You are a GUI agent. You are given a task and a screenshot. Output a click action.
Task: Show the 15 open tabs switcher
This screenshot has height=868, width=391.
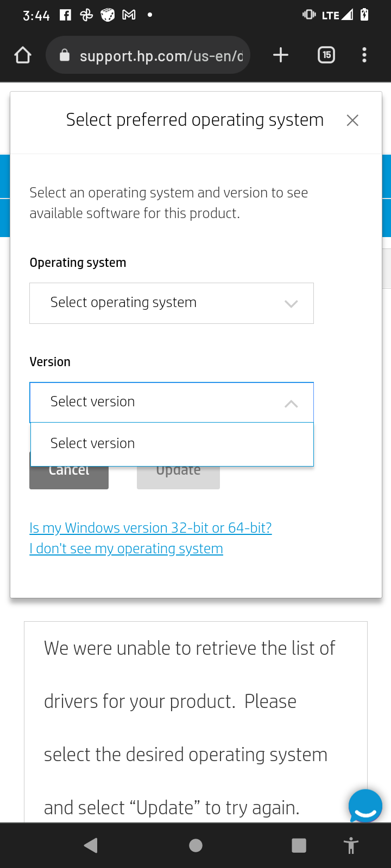(326, 55)
